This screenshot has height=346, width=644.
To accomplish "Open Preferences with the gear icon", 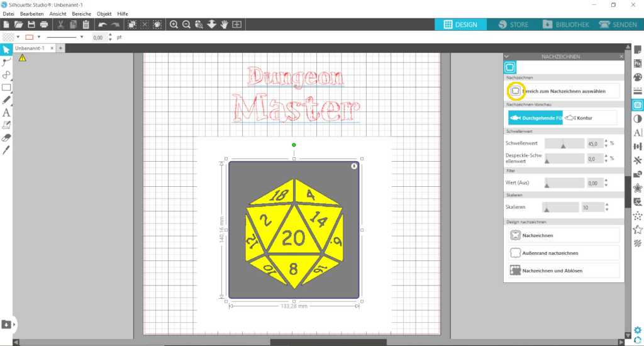I will (x=638, y=330).
